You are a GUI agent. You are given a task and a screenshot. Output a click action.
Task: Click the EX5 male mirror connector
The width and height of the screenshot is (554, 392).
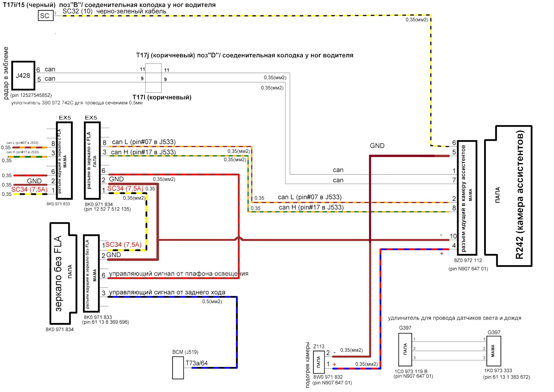click(x=92, y=160)
